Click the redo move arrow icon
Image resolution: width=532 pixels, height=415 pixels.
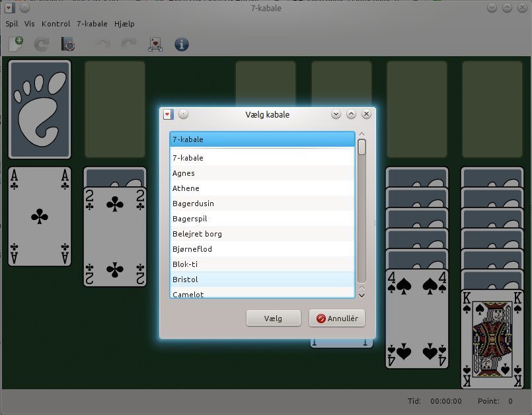[x=128, y=44]
